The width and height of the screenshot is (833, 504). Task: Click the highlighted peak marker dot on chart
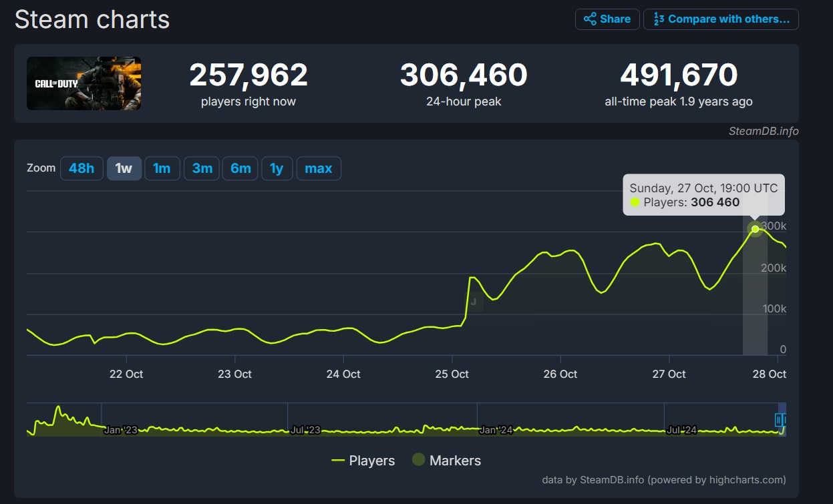coord(755,229)
